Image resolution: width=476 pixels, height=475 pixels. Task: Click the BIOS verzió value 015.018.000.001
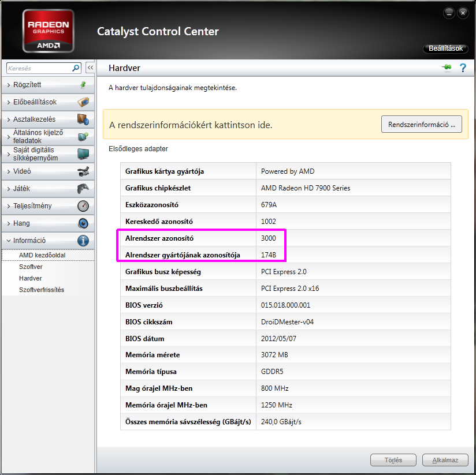286,305
